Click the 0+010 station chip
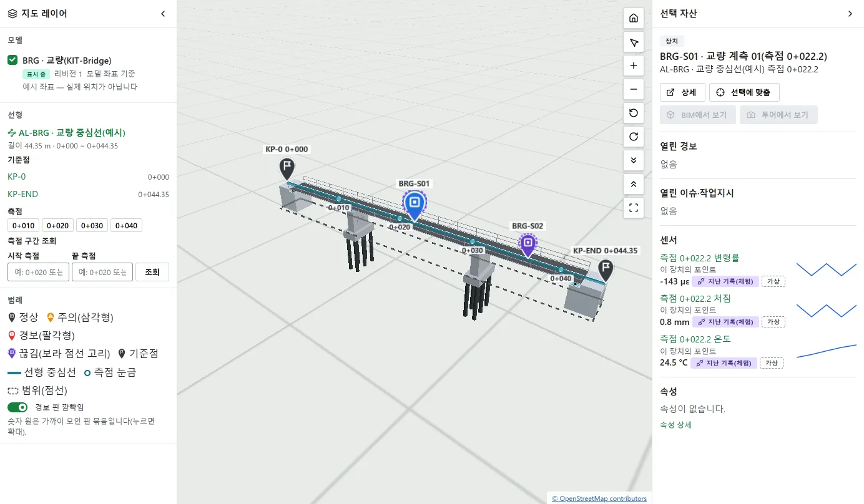 click(22, 225)
